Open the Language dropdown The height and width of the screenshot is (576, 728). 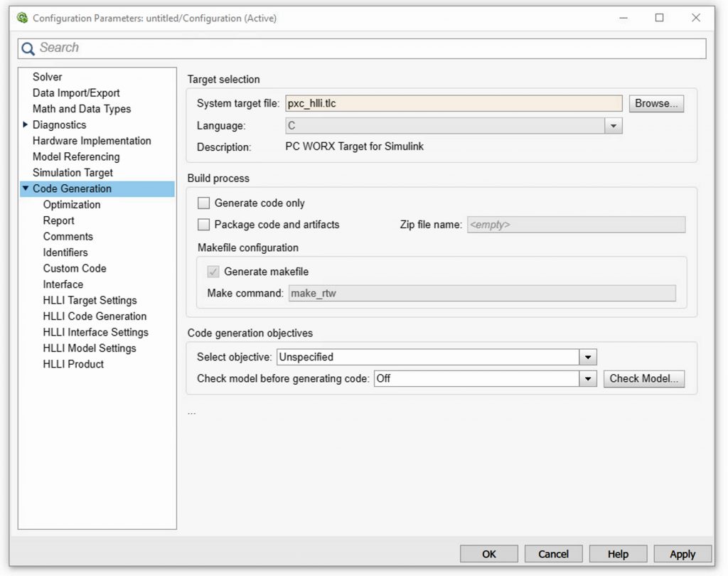tap(614, 125)
